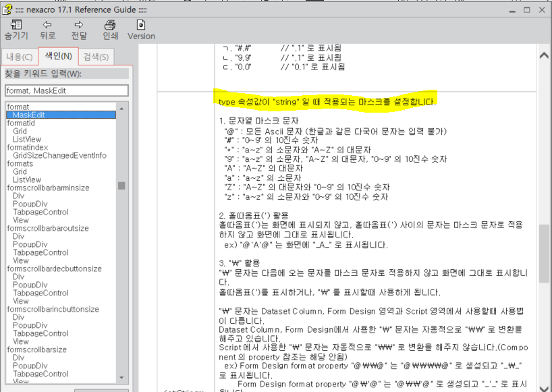Click content pane scrollbar thumb

pos(544,253)
